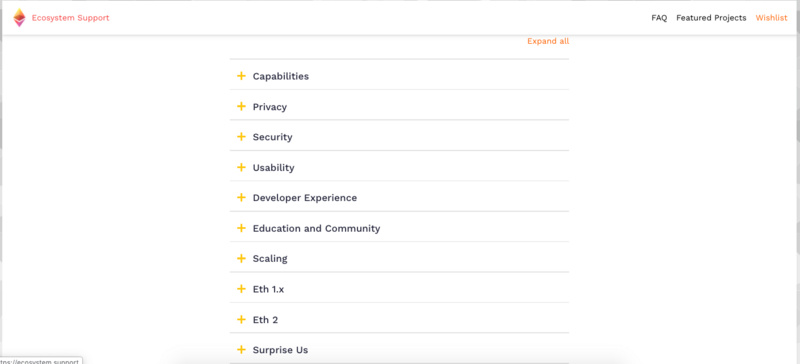Go to Featured Projects in navigation
Viewport: 800px width, 364px height.
(x=711, y=18)
